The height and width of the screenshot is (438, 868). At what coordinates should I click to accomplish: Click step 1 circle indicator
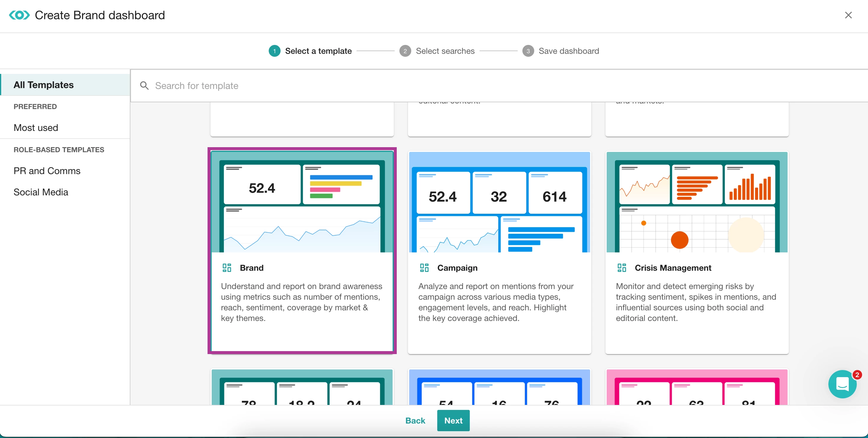coord(274,51)
